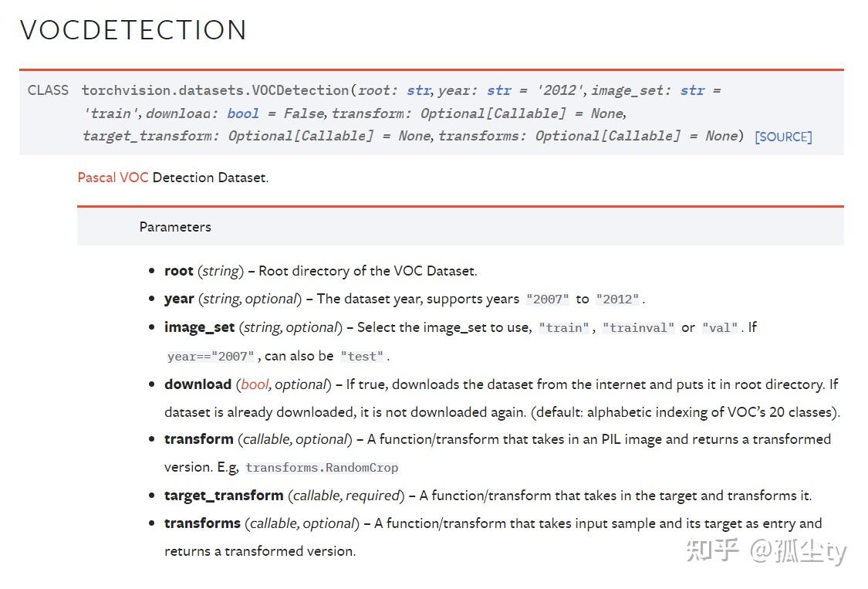The height and width of the screenshot is (589, 868).
Task: Click the transform parameter name
Action: point(199,439)
